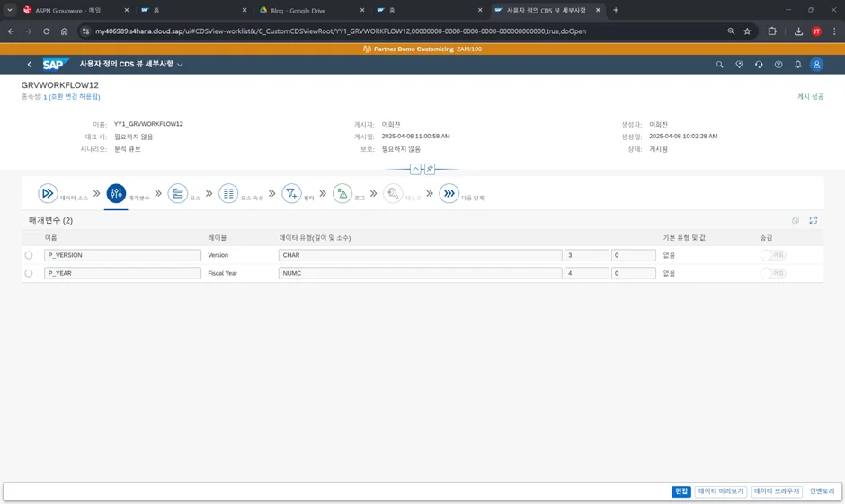Click the P_YEAR name input field
Image resolution: width=845 pixels, height=504 pixels.
[122, 273]
